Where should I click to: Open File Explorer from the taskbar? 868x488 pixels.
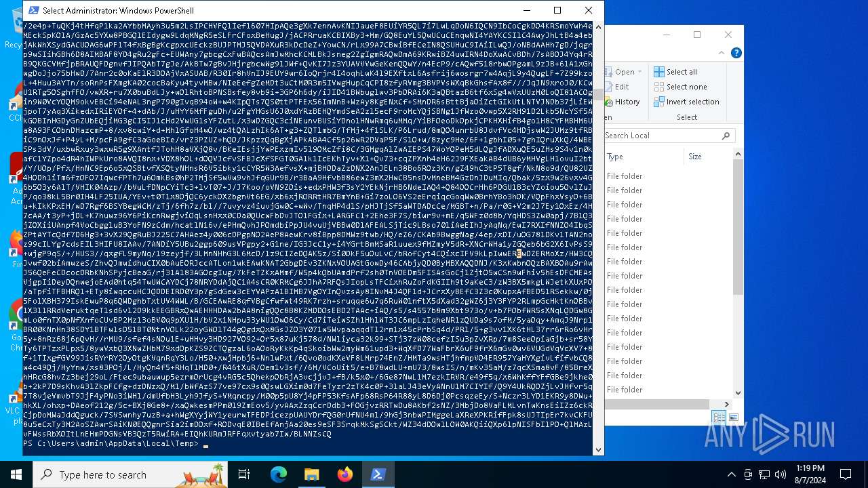coord(312,474)
